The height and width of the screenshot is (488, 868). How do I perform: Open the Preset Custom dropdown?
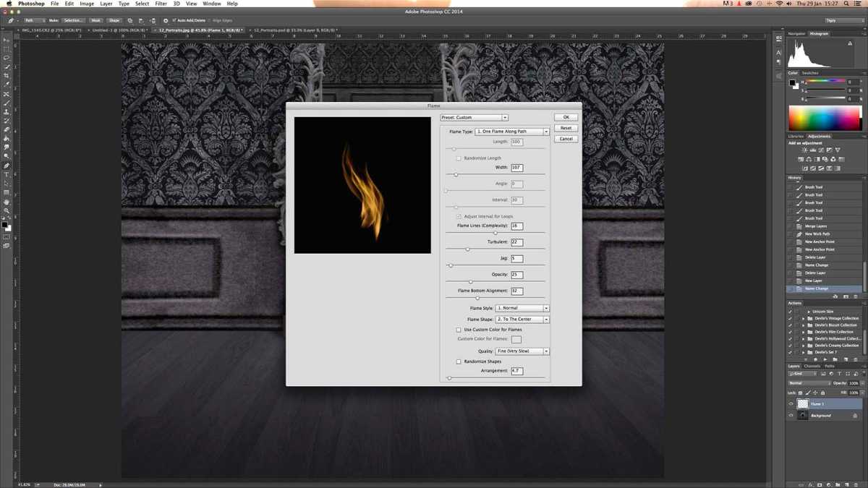pos(475,117)
